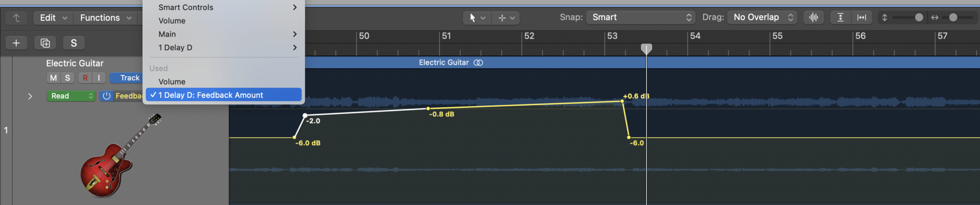Open the Read automation mode dropdown
Viewport: 980px width, 205px height.
point(71,96)
